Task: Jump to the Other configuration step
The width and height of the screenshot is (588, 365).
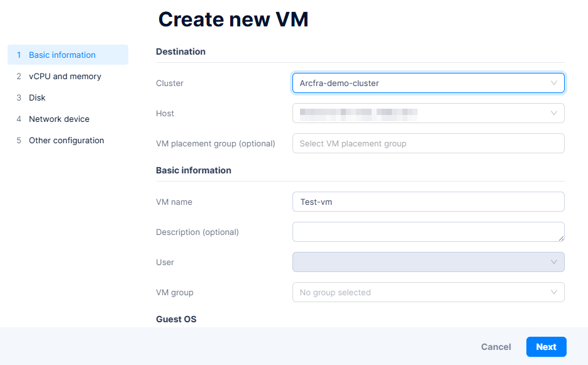Action: coord(66,140)
